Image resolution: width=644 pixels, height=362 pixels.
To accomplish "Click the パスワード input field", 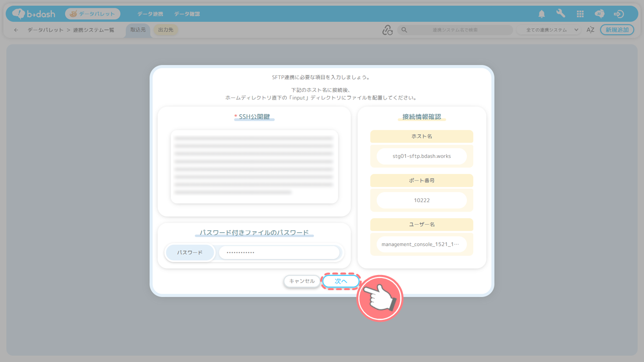I will point(279,252).
